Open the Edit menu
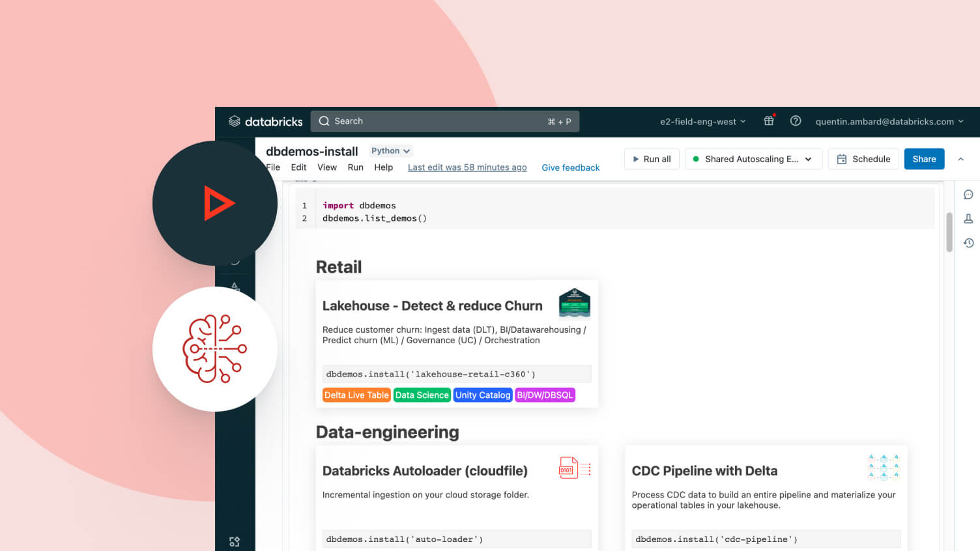Image resolution: width=980 pixels, height=551 pixels. click(x=298, y=167)
